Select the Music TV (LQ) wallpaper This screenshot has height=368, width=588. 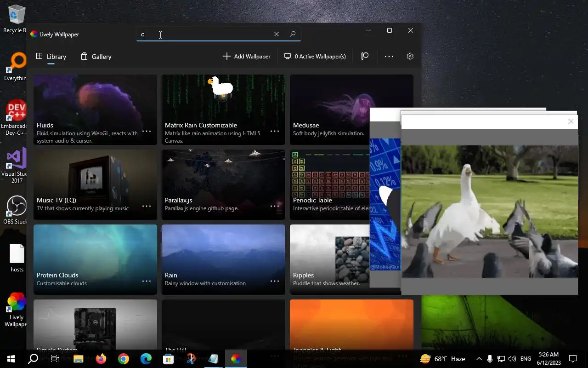(95, 184)
